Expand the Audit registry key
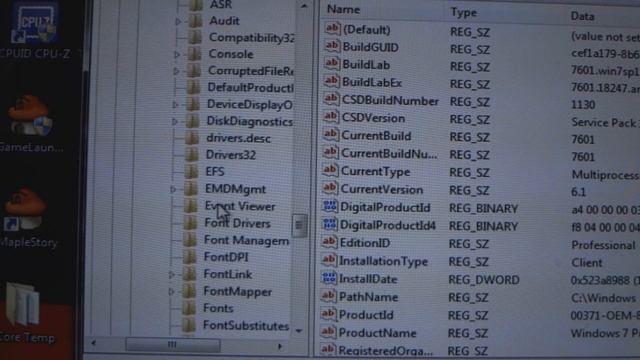The image size is (640, 360). (178, 21)
